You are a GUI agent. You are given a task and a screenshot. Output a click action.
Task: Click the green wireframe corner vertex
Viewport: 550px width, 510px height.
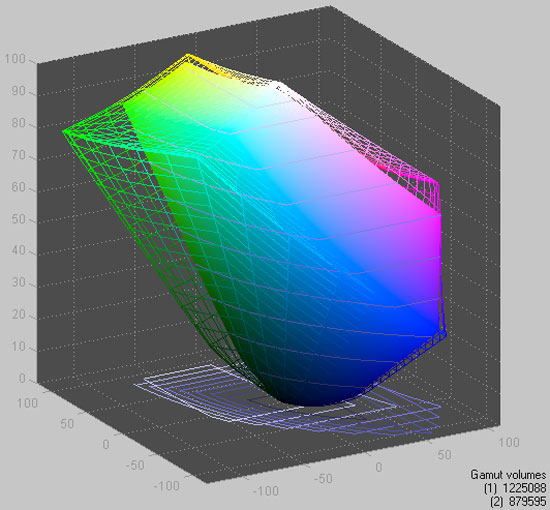(x=65, y=131)
